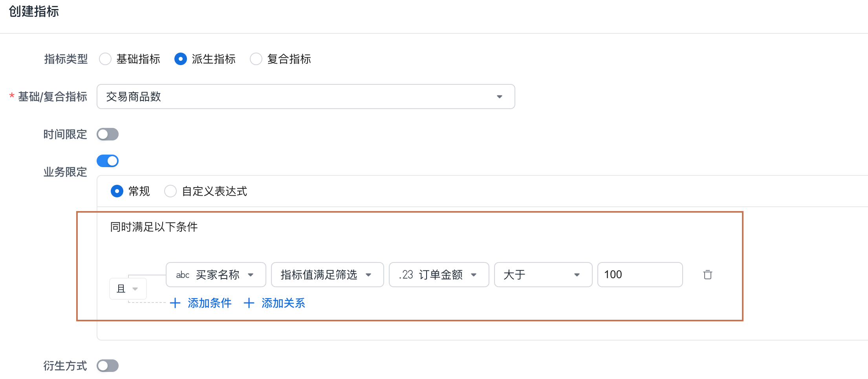The image size is (868, 379).
Task: Select the 派生指标 radio button
Action: click(x=181, y=59)
